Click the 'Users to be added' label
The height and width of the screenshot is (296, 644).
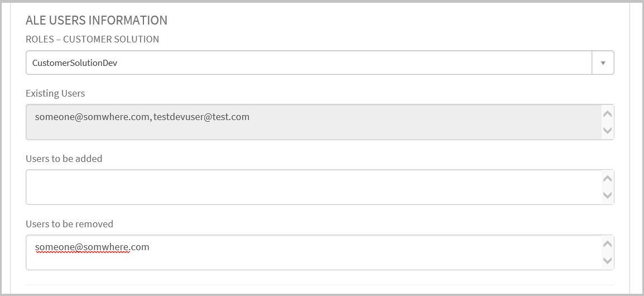click(x=64, y=159)
